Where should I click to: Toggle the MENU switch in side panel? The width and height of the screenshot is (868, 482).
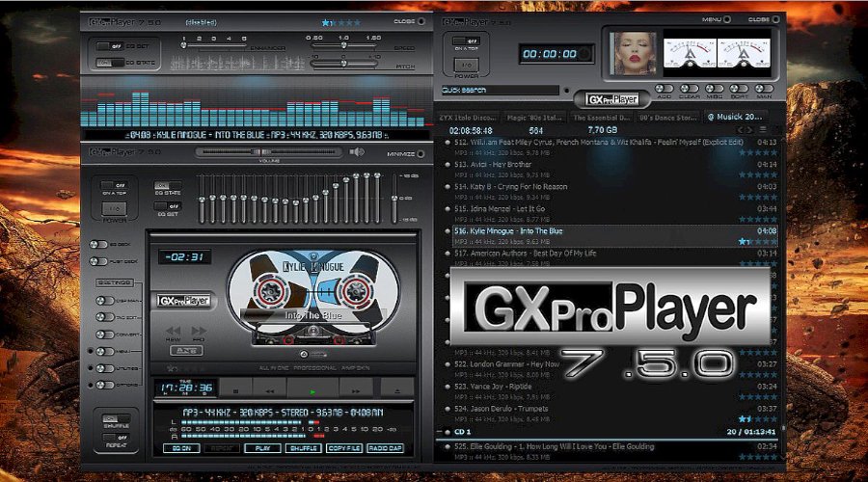coord(104,352)
